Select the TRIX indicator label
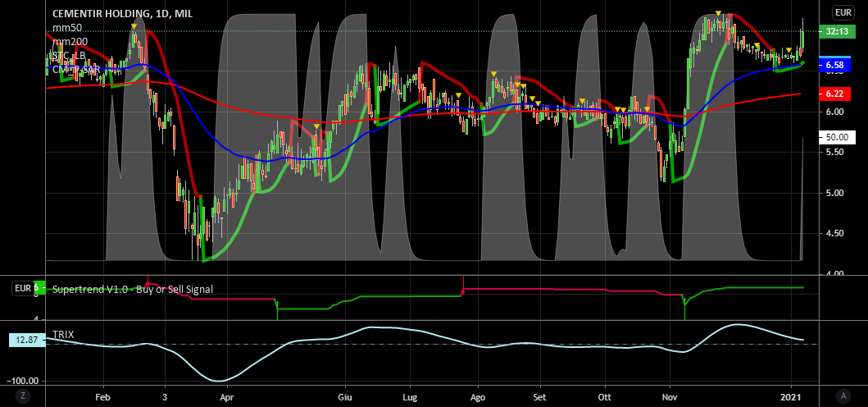This screenshot has height=407, width=868. coord(63,334)
